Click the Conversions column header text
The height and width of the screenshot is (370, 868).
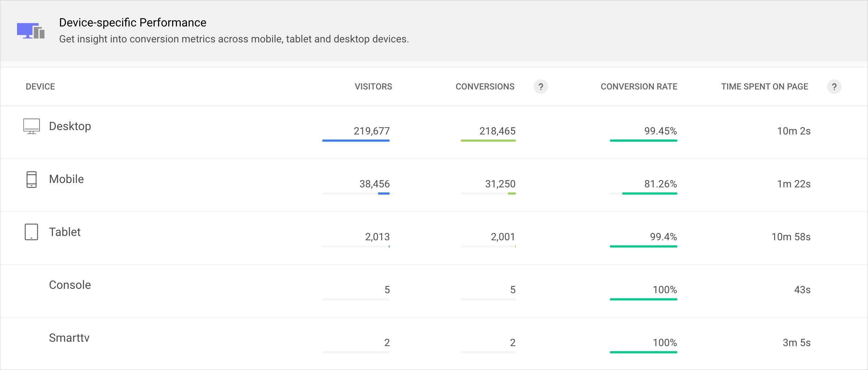coord(485,87)
